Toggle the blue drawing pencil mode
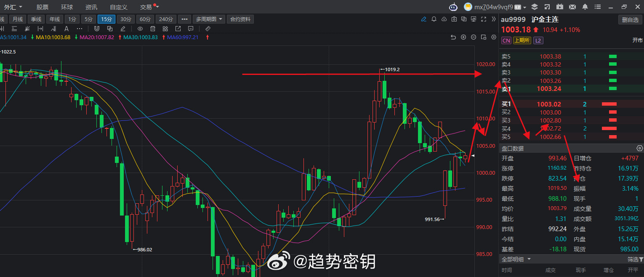The width and height of the screenshot is (644, 277). (x=424, y=19)
